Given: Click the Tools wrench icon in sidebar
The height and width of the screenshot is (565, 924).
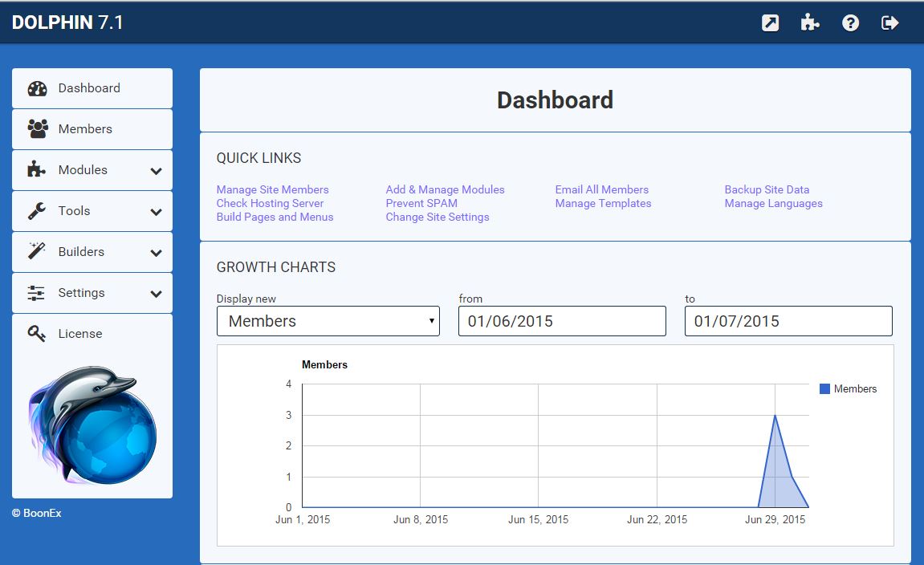Looking at the screenshot, I should pyautogui.click(x=37, y=211).
